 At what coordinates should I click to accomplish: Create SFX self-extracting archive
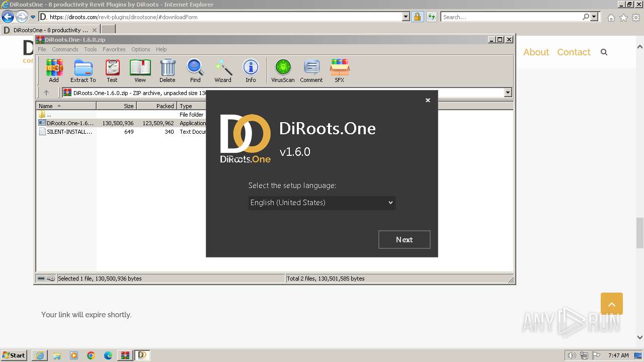coord(340,70)
